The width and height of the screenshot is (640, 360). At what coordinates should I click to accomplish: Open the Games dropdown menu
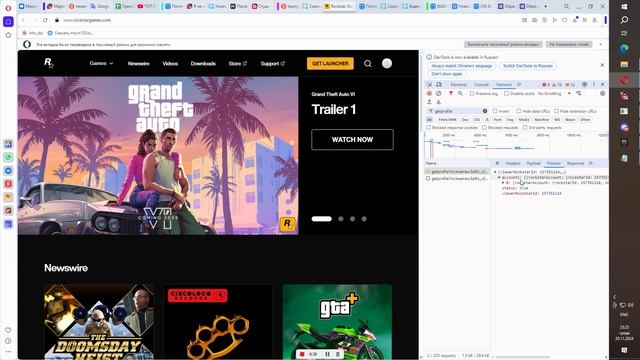tap(101, 63)
